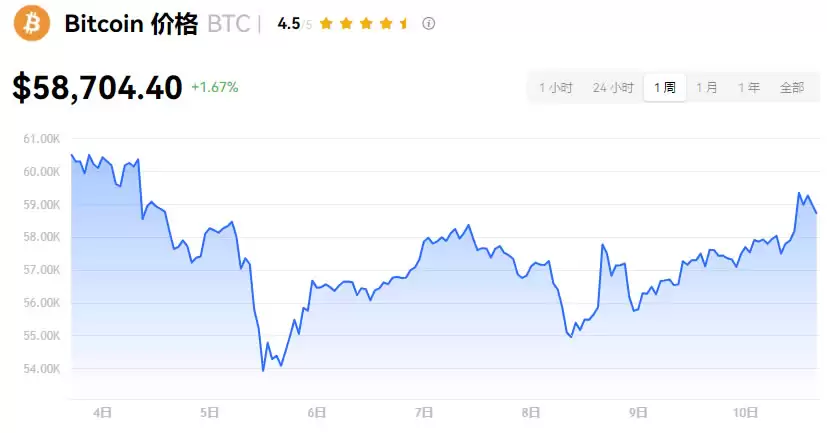Click the orange Bitcoin logo icon
This screenshot has width=827, height=433.
click(32, 24)
